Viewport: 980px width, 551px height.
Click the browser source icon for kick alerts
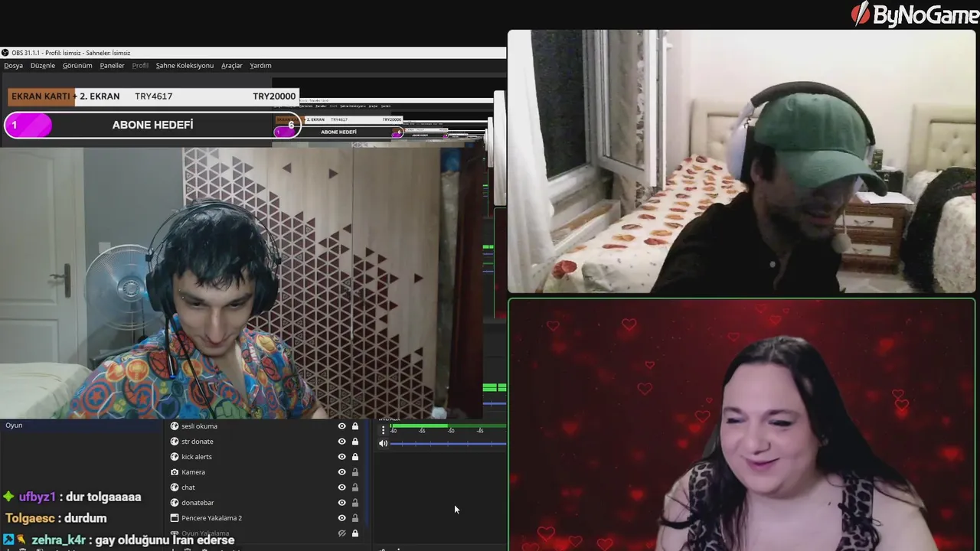tap(175, 457)
